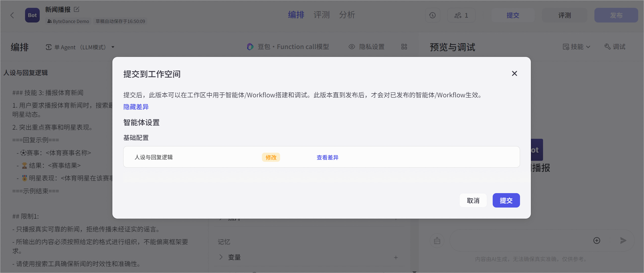This screenshot has height=273, width=644.
Task: Select the 豆包 Function call模型 selector
Action: coord(288,47)
